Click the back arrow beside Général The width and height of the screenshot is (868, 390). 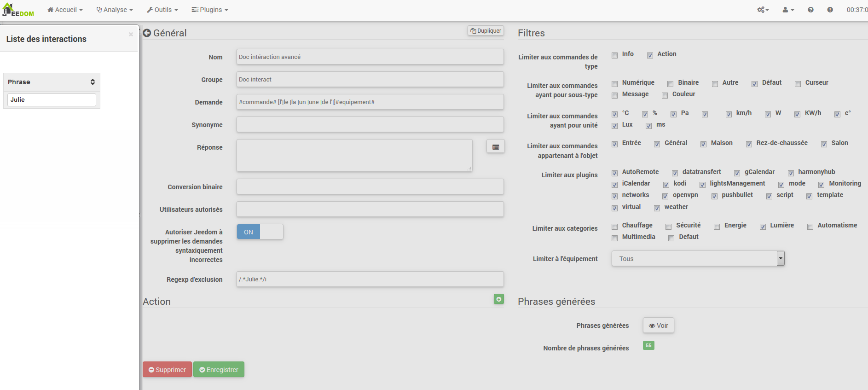147,33
